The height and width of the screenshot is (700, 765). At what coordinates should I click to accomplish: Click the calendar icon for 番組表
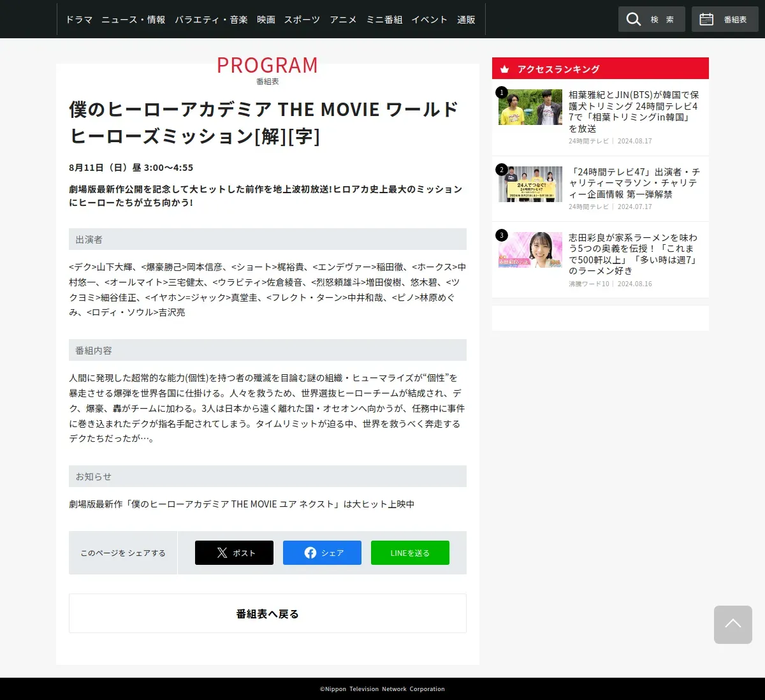(x=706, y=19)
